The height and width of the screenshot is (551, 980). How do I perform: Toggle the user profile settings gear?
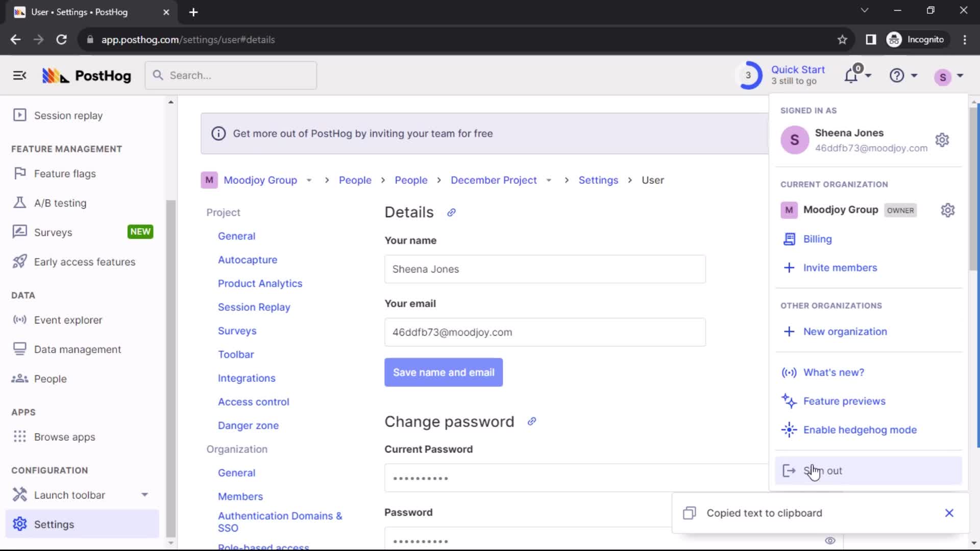pyautogui.click(x=942, y=140)
